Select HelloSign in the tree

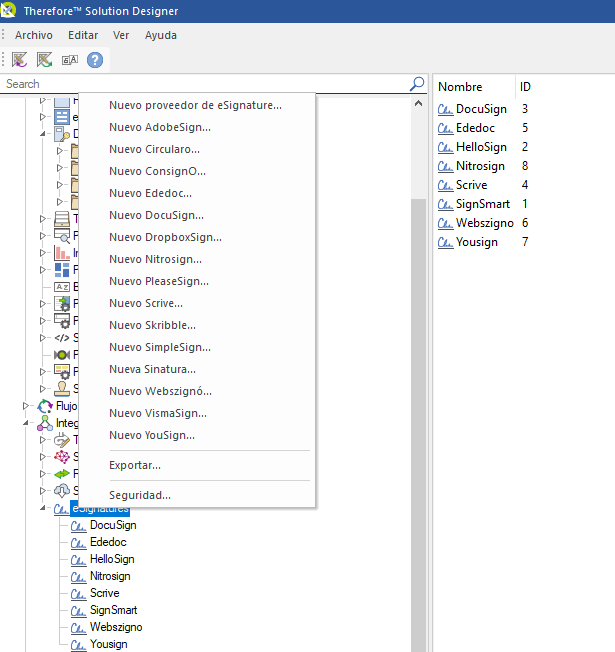pos(112,559)
